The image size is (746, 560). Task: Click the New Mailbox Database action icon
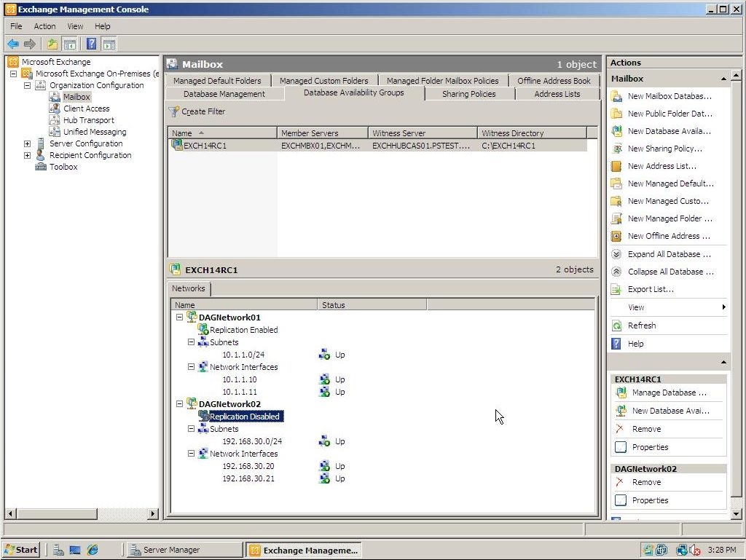point(616,97)
